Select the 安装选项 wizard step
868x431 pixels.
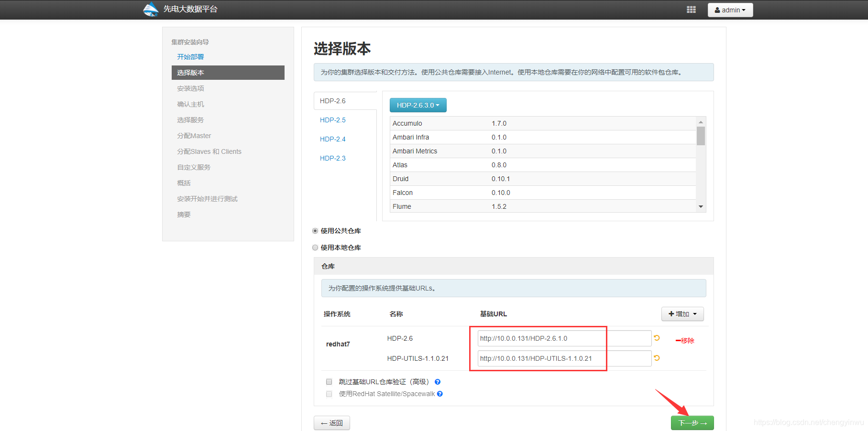point(190,88)
